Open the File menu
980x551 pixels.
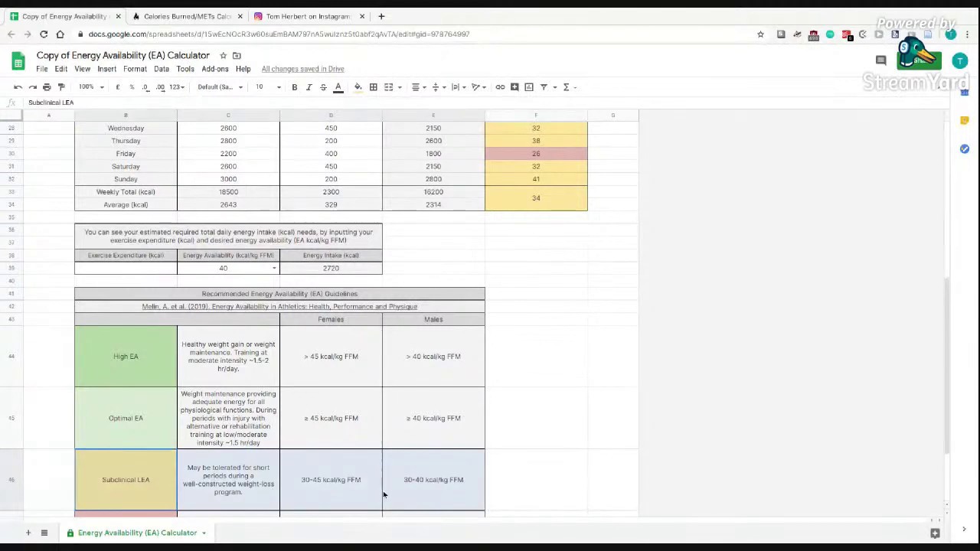(42, 69)
